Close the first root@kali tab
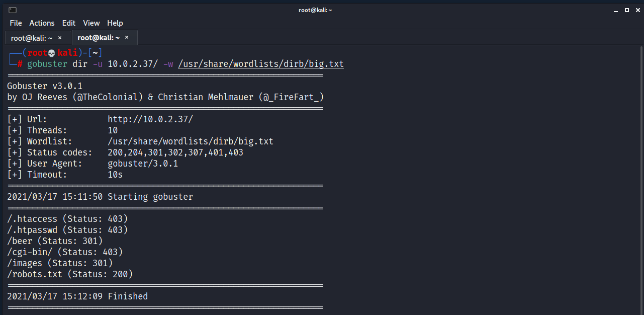 [x=60, y=38]
